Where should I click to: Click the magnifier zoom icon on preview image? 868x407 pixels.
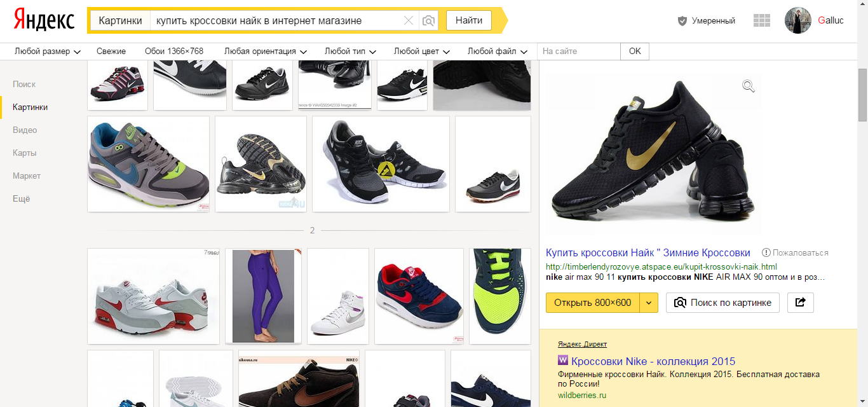(749, 86)
